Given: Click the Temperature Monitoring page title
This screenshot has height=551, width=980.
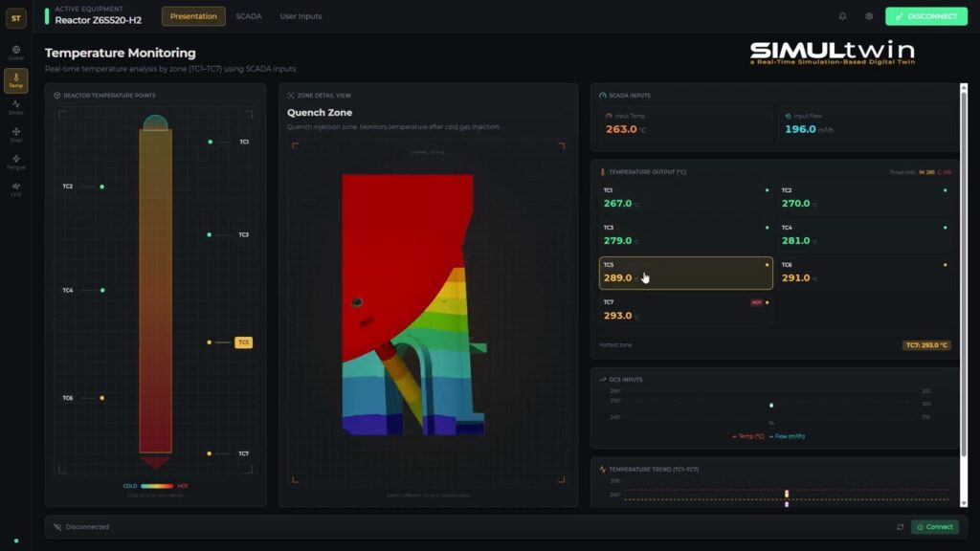Looking at the screenshot, I should [x=120, y=54].
